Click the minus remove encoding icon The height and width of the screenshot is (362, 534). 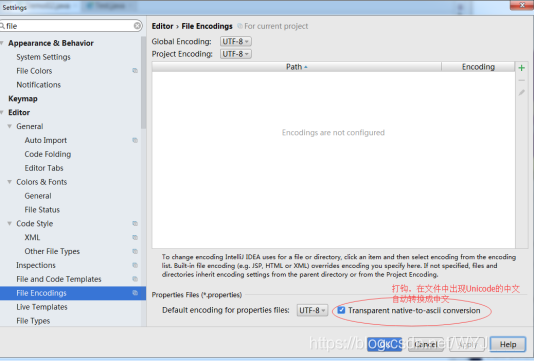pyautogui.click(x=521, y=80)
